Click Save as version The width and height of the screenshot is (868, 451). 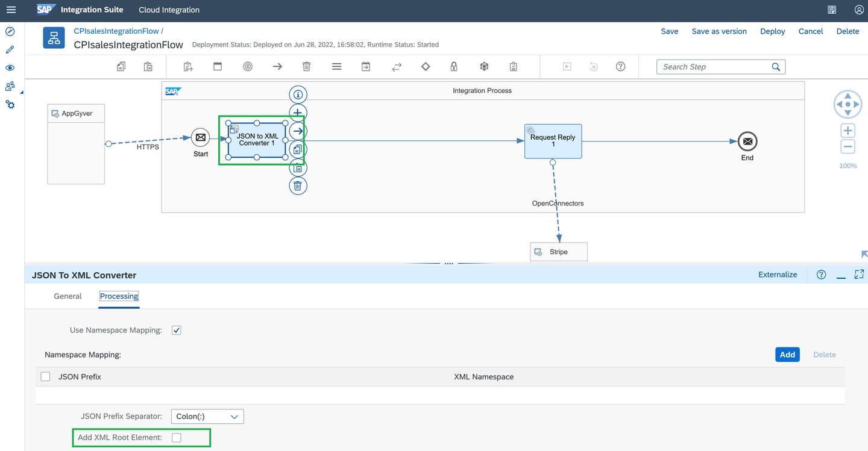pyautogui.click(x=719, y=31)
